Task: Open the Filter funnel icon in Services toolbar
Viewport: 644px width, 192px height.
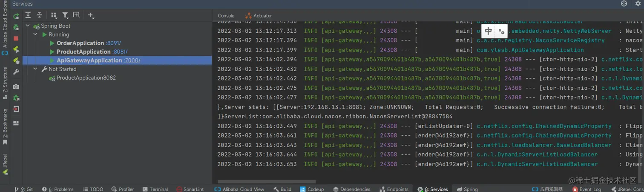Action: [x=65, y=15]
